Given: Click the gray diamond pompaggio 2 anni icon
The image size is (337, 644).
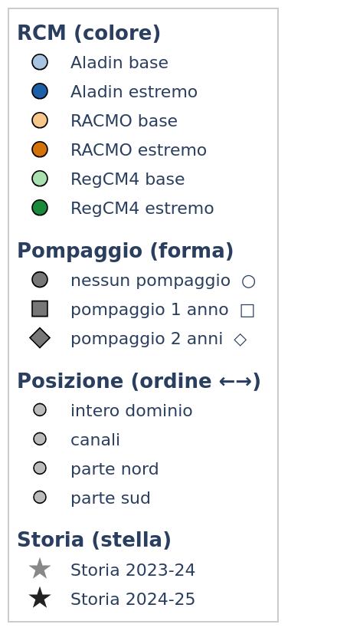Looking at the screenshot, I should 40,338.
